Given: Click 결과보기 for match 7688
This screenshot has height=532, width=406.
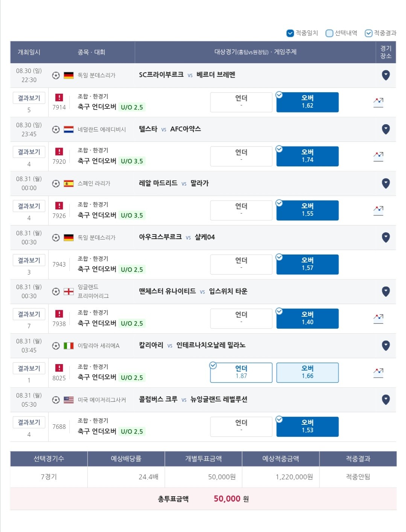Looking at the screenshot, I should [x=29, y=422].
